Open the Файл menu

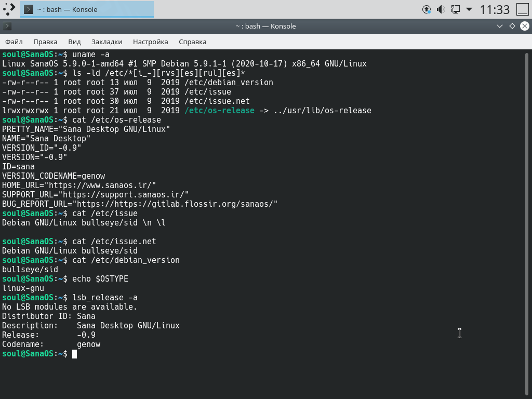click(14, 42)
